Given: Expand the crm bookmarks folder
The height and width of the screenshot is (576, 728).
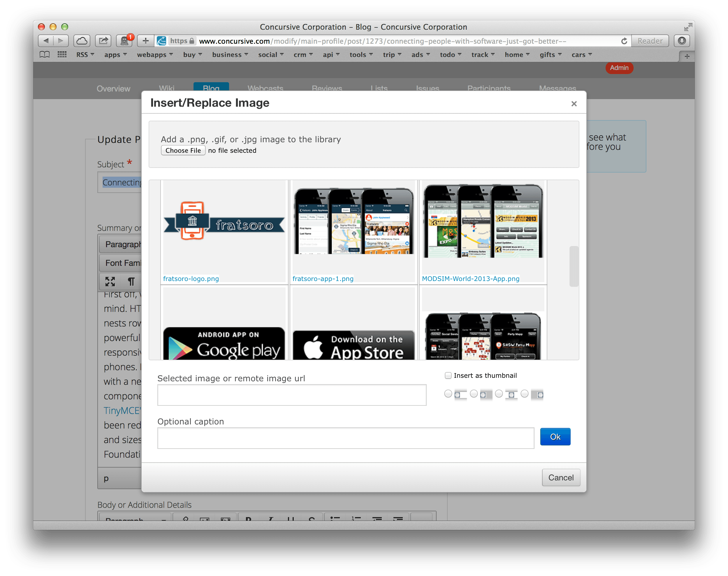Looking at the screenshot, I should pos(303,55).
